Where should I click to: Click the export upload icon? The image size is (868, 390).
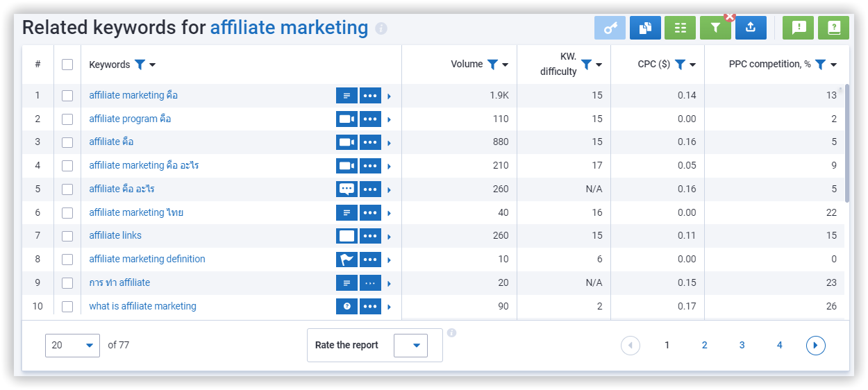pos(751,28)
